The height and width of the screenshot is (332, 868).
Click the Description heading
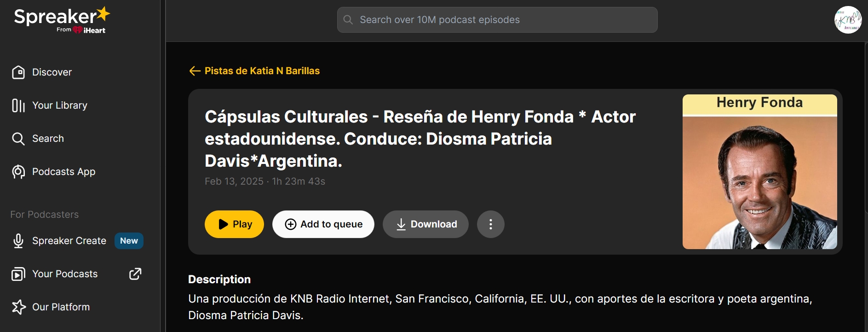click(219, 280)
